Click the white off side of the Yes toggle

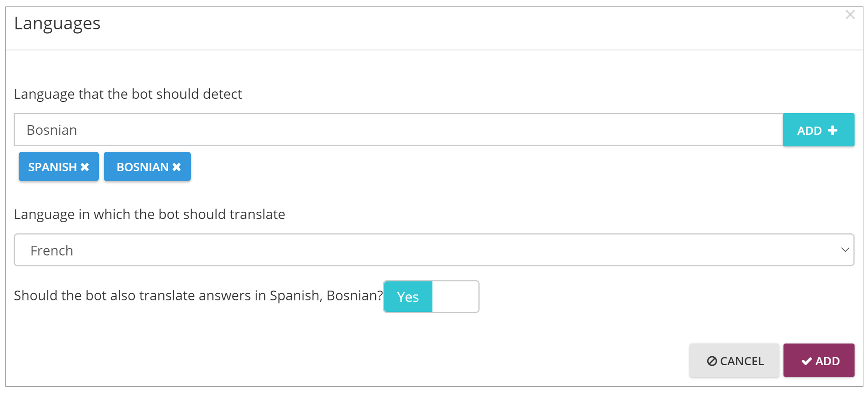[x=455, y=297]
